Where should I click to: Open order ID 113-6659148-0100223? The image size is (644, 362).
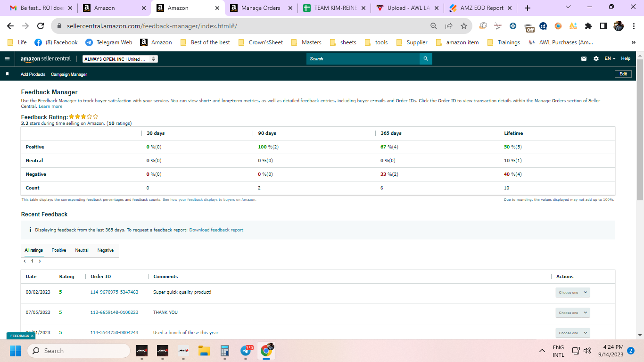pyautogui.click(x=114, y=313)
